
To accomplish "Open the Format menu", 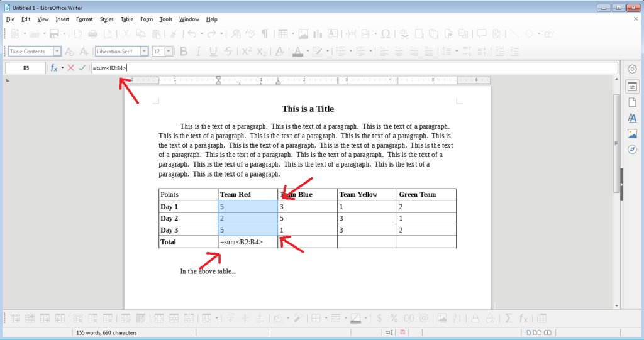I will pos(84,19).
